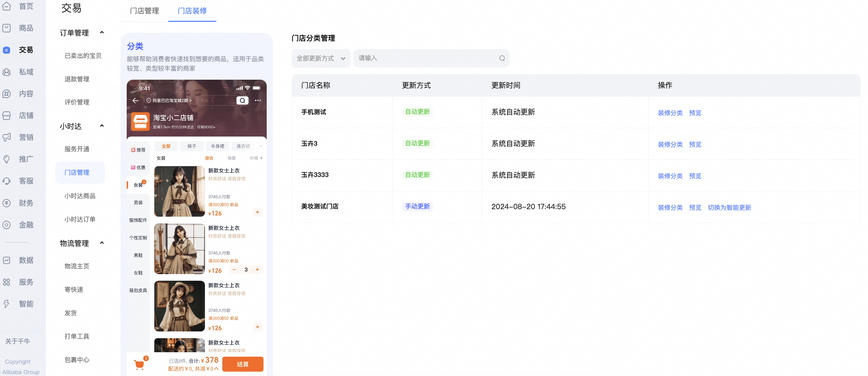Open 包裹中心 menu item
This screenshot has width=868, height=376.
coord(77,360)
